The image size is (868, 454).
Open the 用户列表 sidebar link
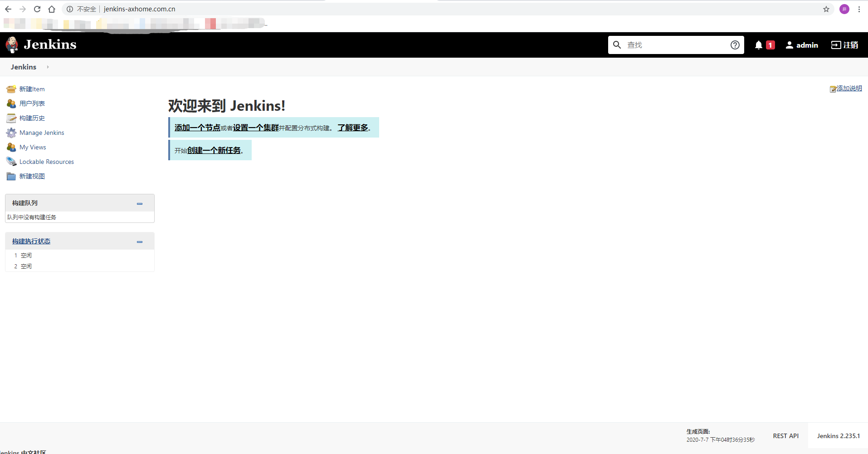pyautogui.click(x=32, y=104)
